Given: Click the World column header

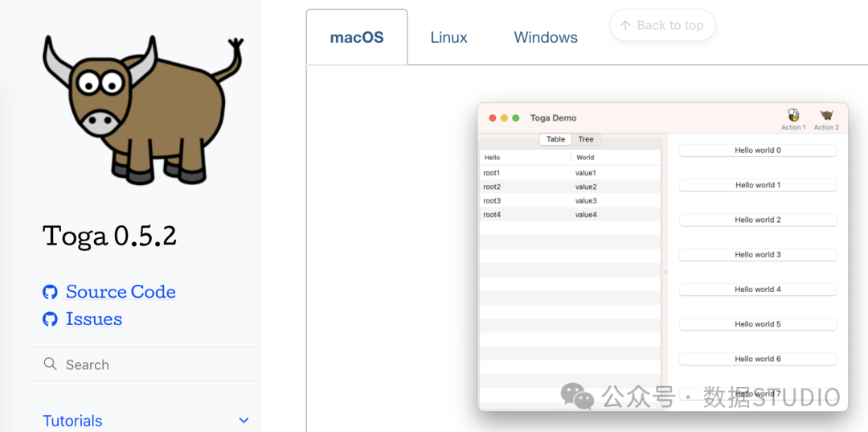Looking at the screenshot, I should click(x=616, y=158).
